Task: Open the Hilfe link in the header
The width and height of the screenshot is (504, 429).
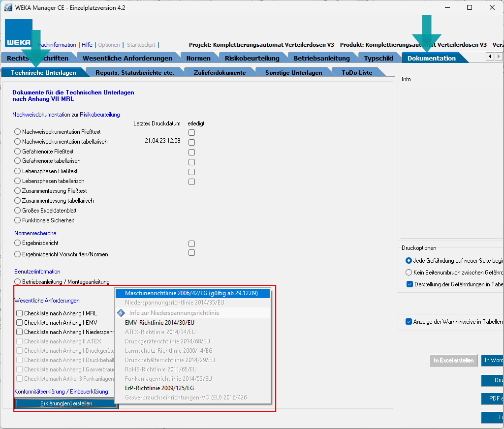Action: click(87, 45)
